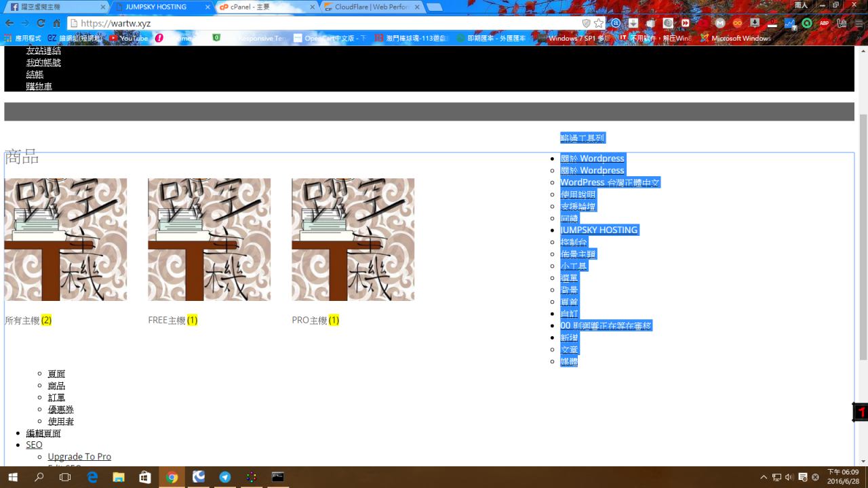Open the OpenCart中文版 bookmark
Viewport: 868px width, 488px height.
(x=330, y=38)
